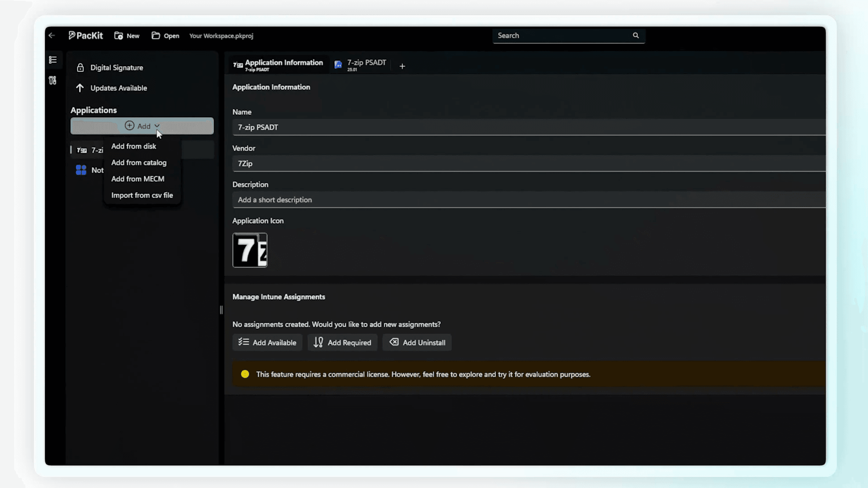Choose Import from csv file
868x488 pixels.
tap(142, 195)
